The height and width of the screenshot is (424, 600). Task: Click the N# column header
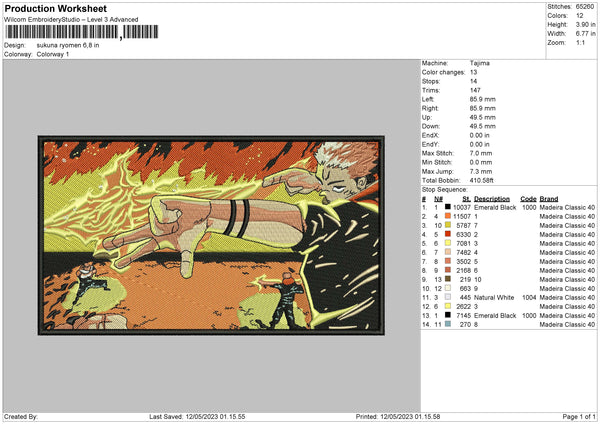[438, 199]
